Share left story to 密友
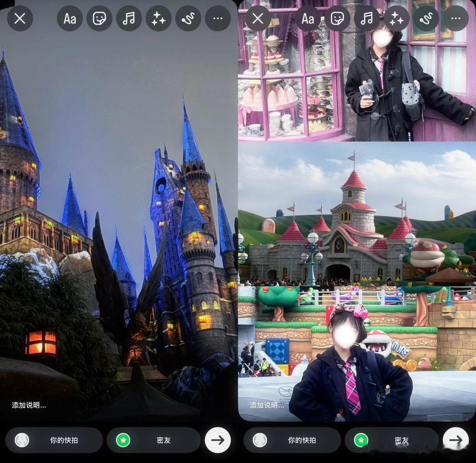The height and width of the screenshot is (463, 476). coord(154,440)
